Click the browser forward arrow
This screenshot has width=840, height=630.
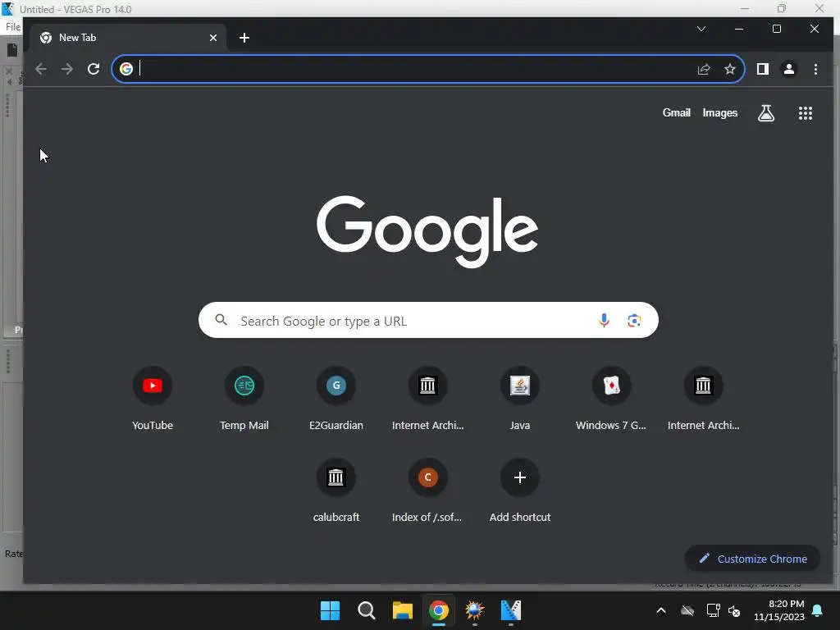click(67, 69)
